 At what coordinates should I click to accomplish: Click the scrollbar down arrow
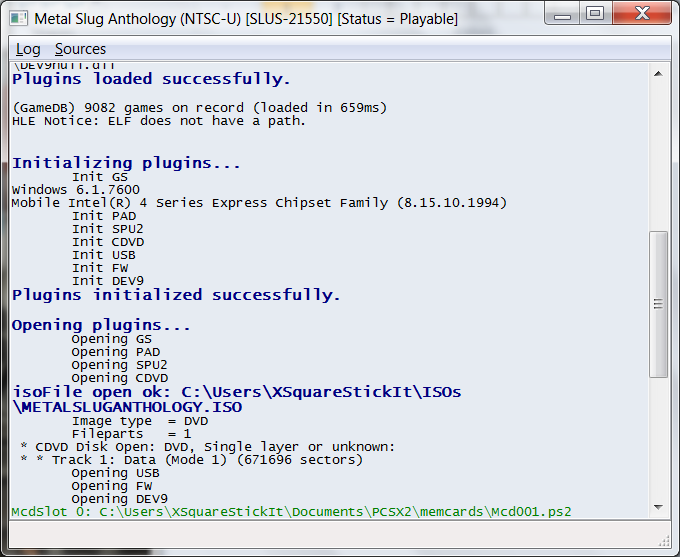(x=658, y=507)
